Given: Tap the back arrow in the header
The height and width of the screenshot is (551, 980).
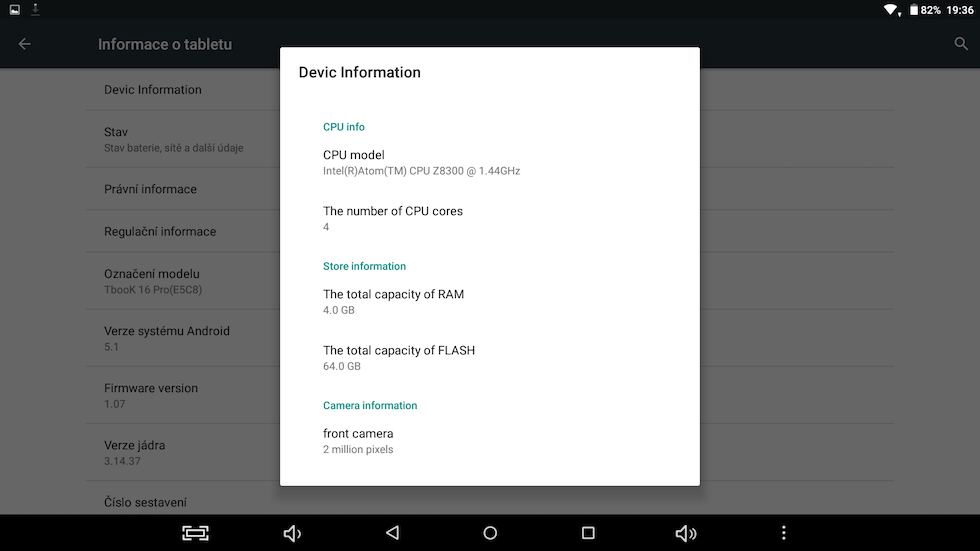Looking at the screenshot, I should tap(25, 44).
